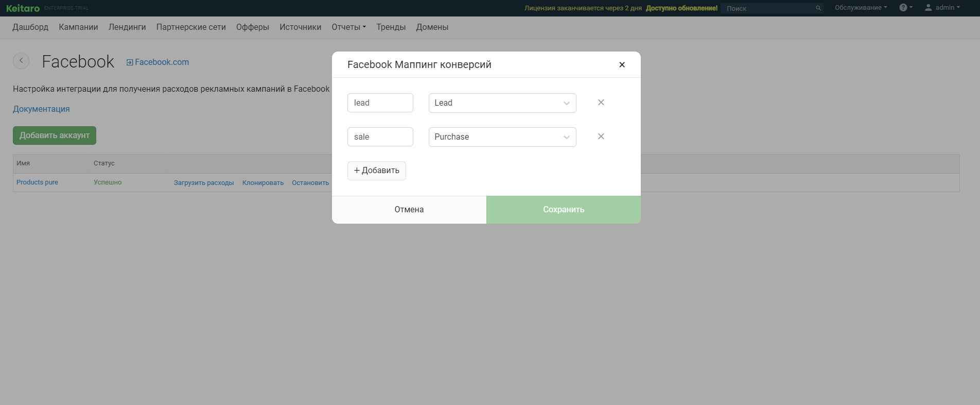Click the Keitaro logo
The height and width of the screenshot is (405, 980).
click(x=23, y=8)
